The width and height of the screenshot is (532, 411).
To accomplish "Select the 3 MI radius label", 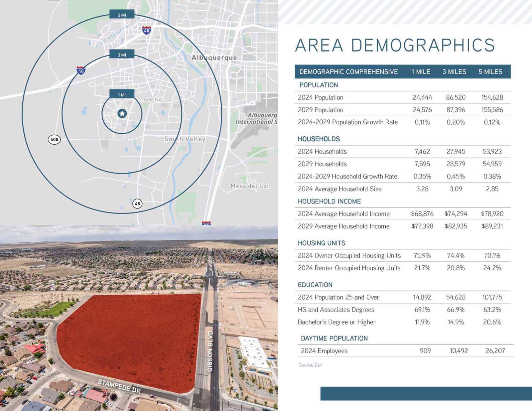I will point(122,55).
